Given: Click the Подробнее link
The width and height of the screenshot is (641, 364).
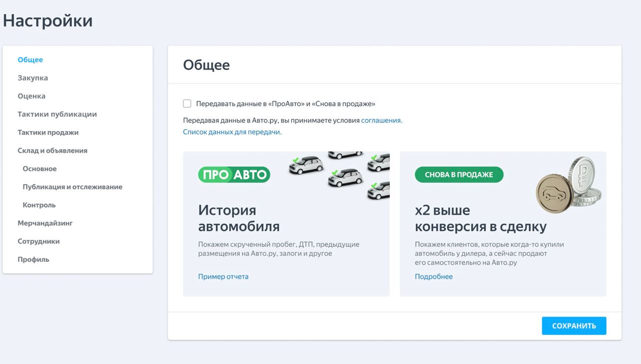Looking at the screenshot, I should coord(433,276).
